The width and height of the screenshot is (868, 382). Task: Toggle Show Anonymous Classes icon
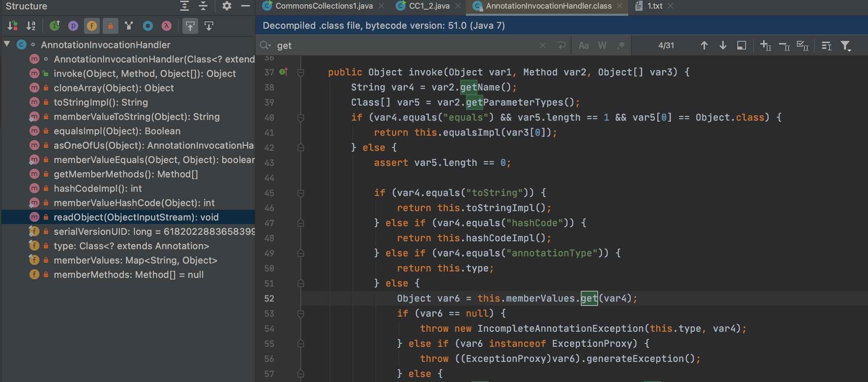pyautogui.click(x=129, y=26)
